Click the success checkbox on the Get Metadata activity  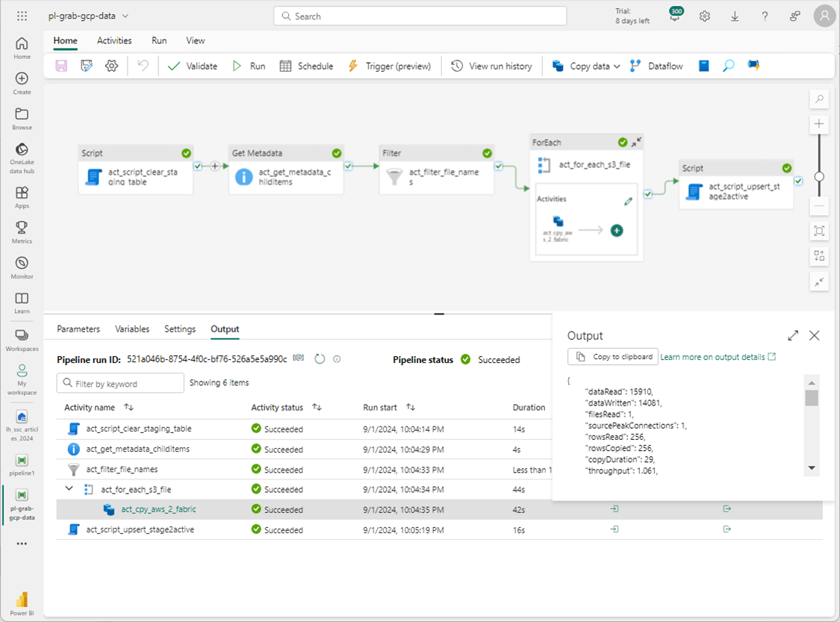(x=349, y=167)
